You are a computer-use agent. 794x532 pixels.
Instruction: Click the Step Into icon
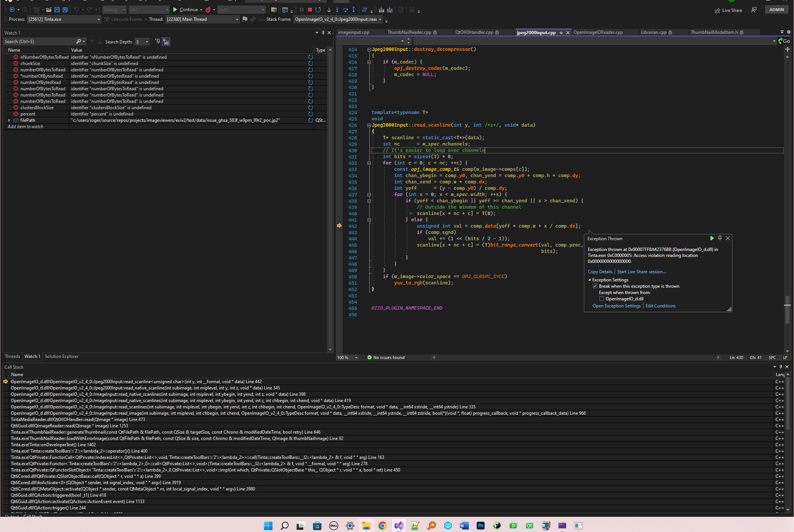[337, 10]
